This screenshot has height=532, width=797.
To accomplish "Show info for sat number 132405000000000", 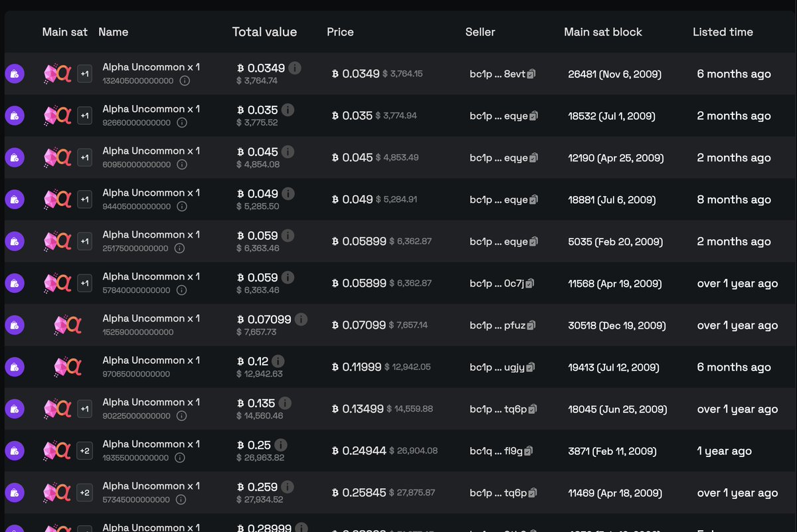I will pos(185,80).
